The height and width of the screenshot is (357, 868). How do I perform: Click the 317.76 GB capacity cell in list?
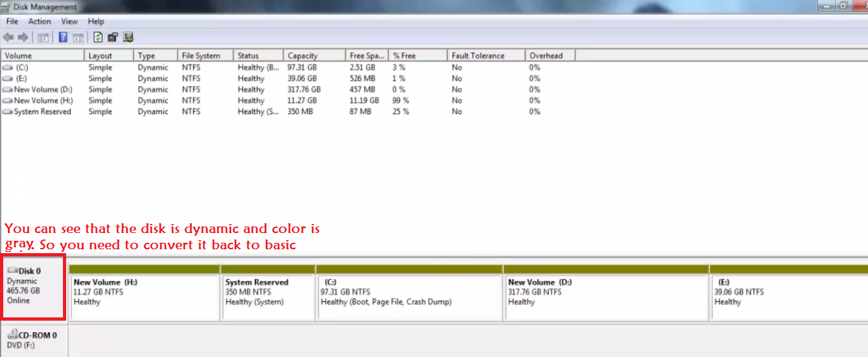coord(304,90)
